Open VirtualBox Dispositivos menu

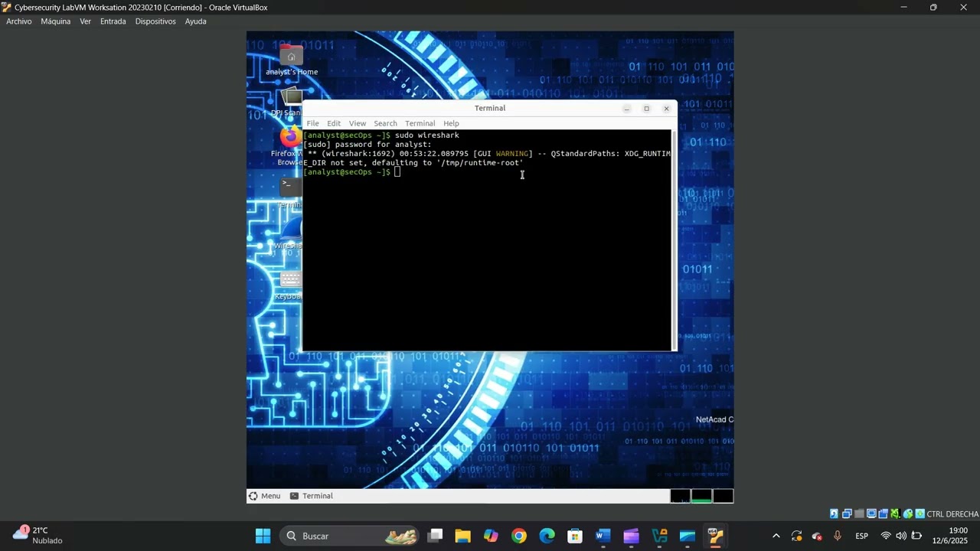pos(155,21)
